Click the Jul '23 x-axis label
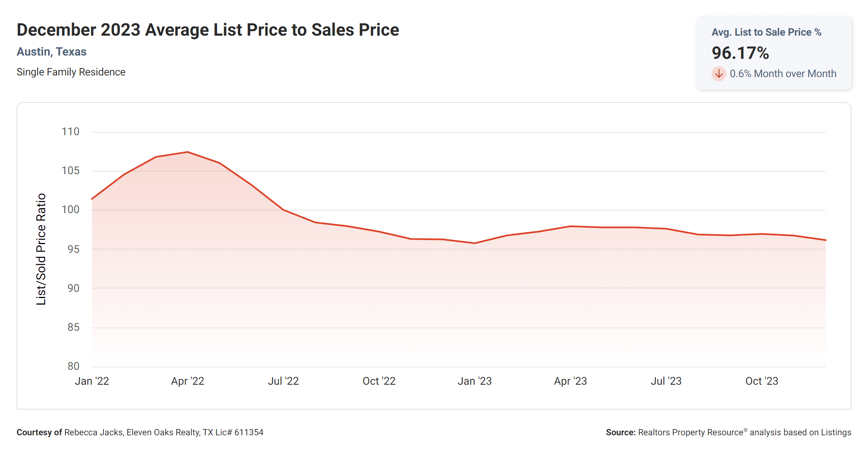The height and width of the screenshot is (456, 868). click(x=666, y=381)
